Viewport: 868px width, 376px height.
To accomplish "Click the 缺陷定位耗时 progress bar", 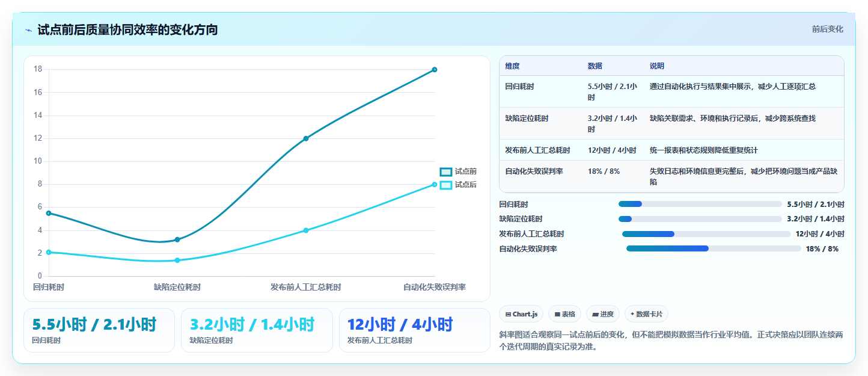I will tap(700, 219).
